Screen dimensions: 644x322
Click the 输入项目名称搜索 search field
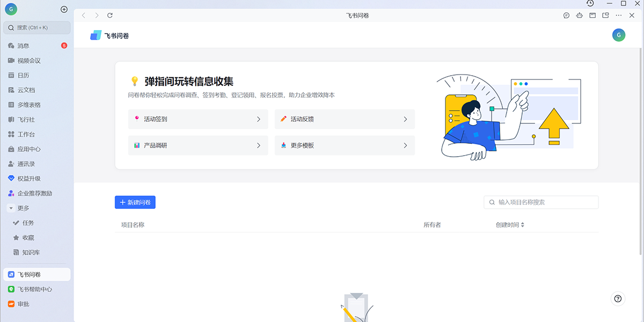coord(540,202)
